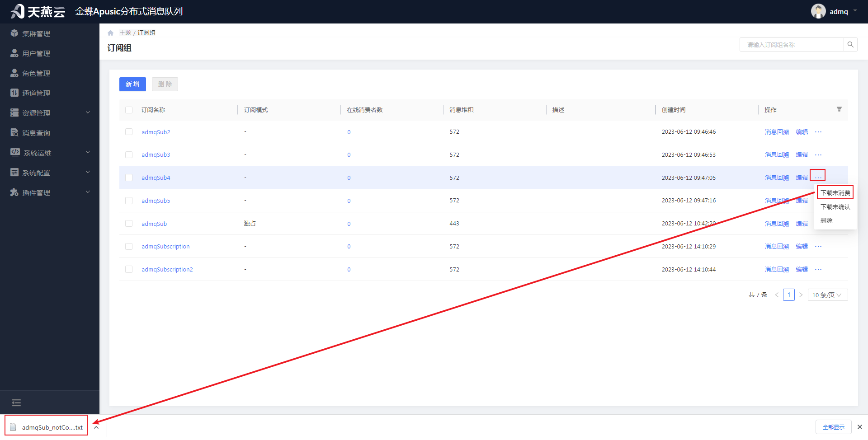Collapse sidebar with the hamburger icon
Screen dimensions: 868x440
[16, 403]
